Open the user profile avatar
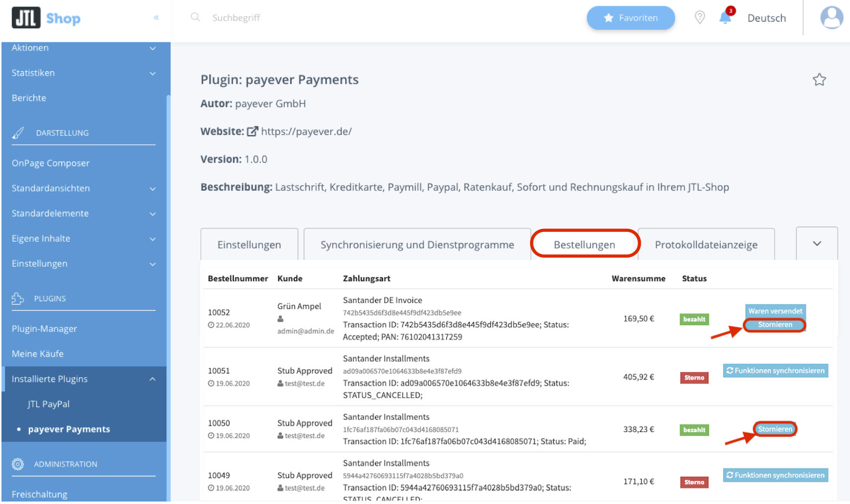The height and width of the screenshot is (504, 850). click(x=831, y=18)
